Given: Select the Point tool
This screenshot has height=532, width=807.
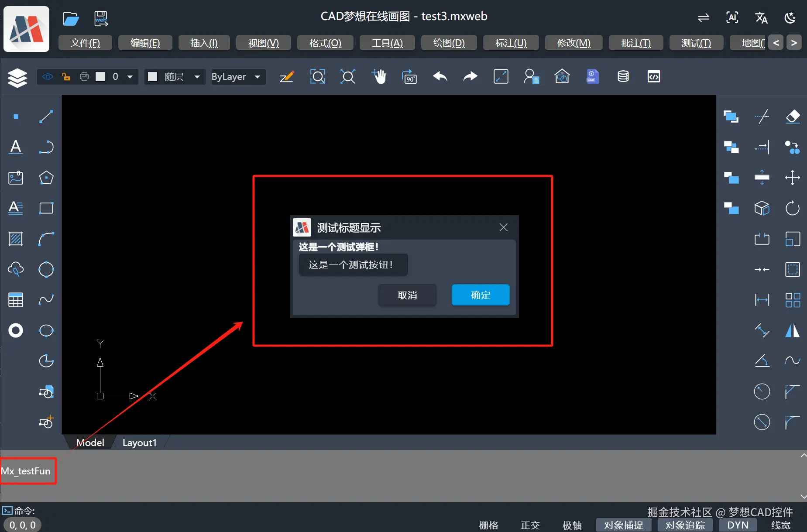Looking at the screenshot, I should point(16,117).
